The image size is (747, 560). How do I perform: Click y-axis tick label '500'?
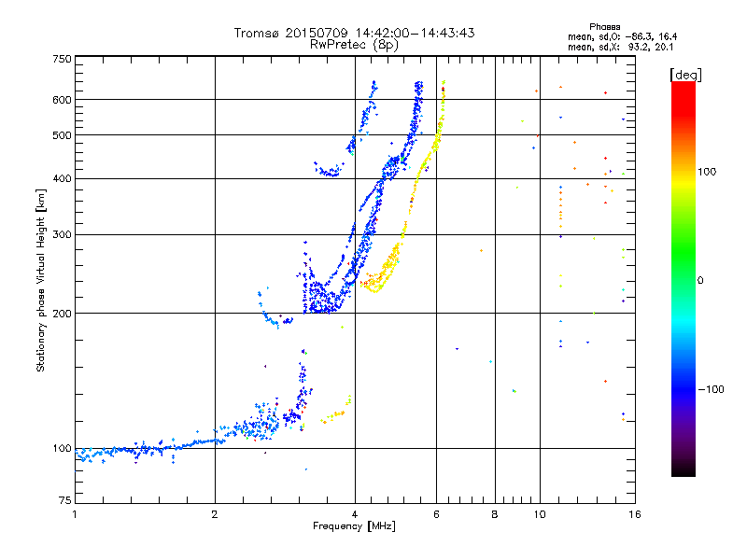pyautogui.click(x=62, y=135)
